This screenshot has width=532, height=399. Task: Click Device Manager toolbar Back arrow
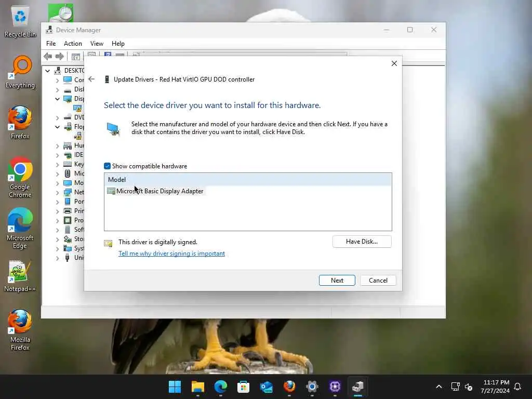tap(48, 56)
